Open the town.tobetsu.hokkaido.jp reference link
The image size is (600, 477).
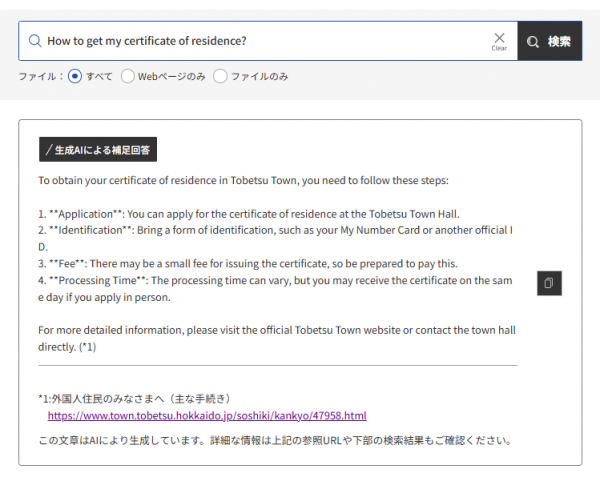point(206,415)
